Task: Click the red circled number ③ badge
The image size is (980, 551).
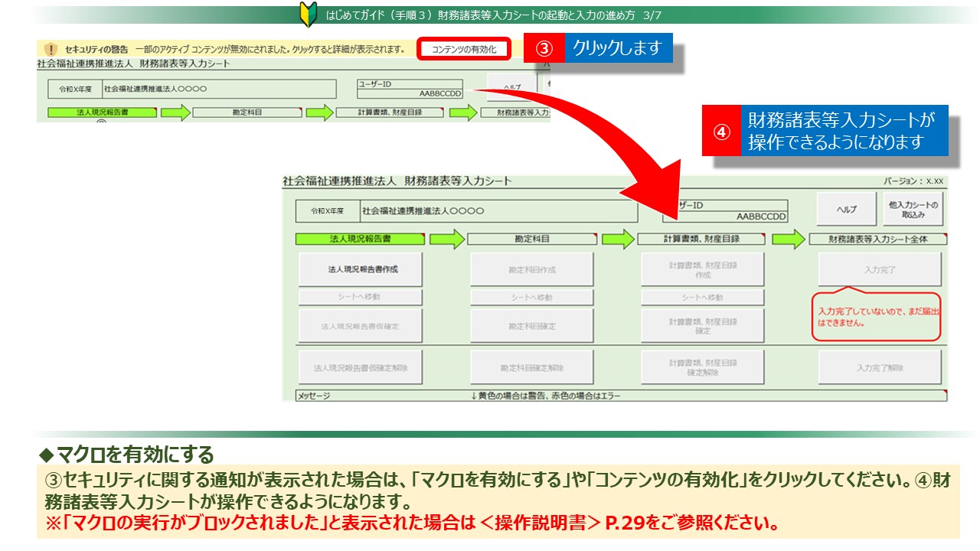Action: (543, 48)
